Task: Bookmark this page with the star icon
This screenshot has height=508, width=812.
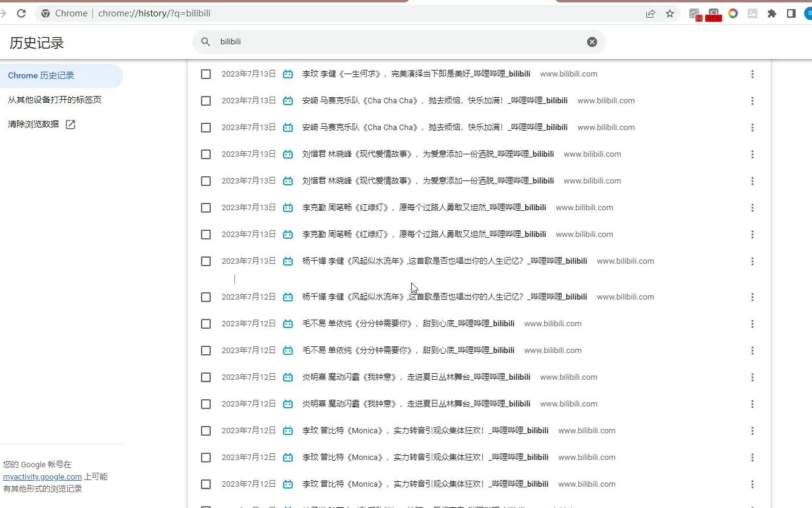Action: pos(670,13)
